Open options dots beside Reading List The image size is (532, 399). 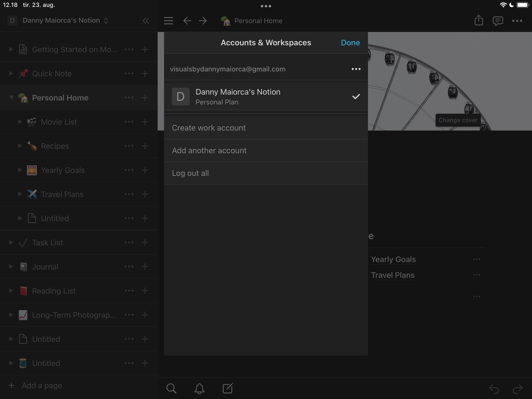129,291
